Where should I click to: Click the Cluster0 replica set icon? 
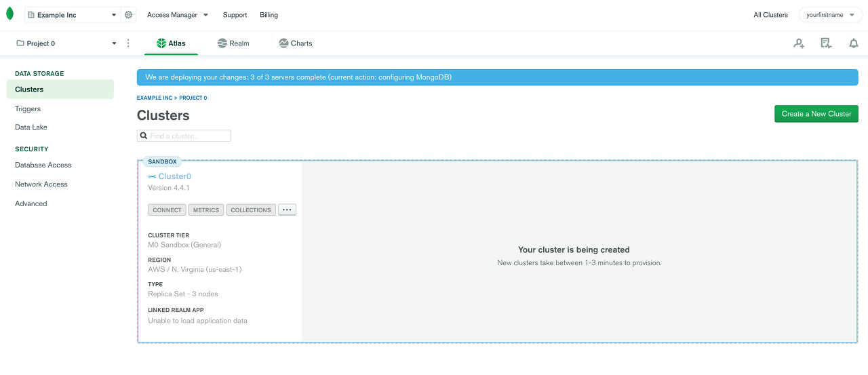click(152, 176)
